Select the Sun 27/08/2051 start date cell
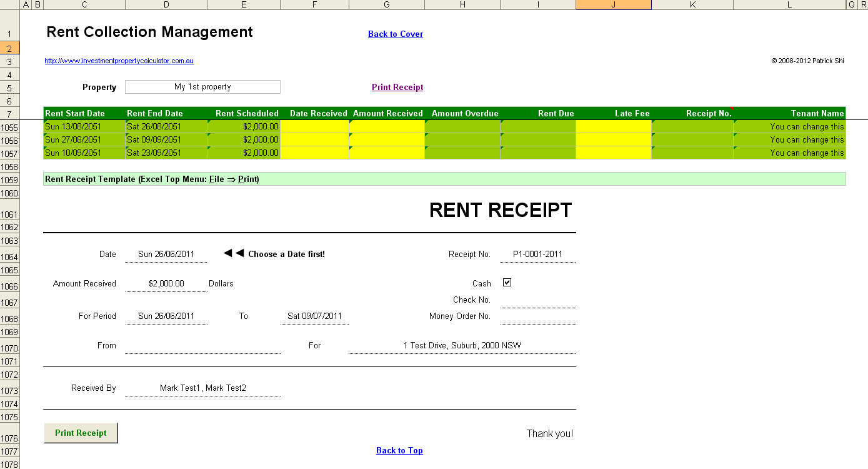The image size is (868, 469). [x=84, y=140]
